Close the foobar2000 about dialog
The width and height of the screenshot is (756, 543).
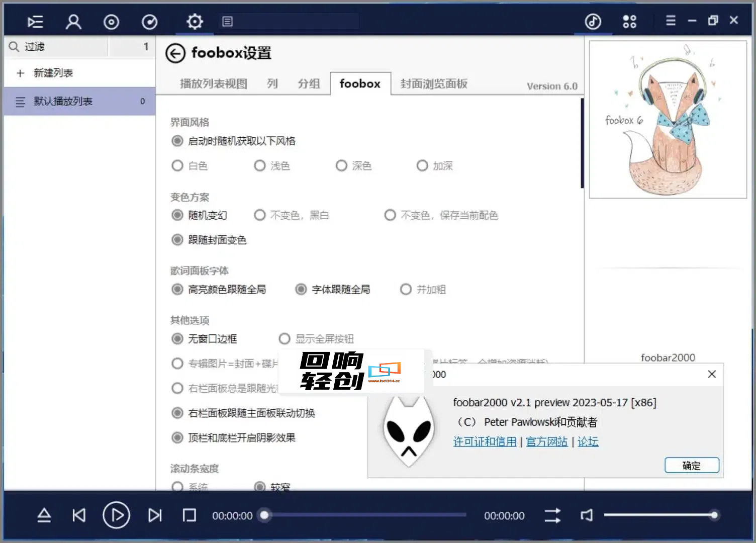[712, 374]
